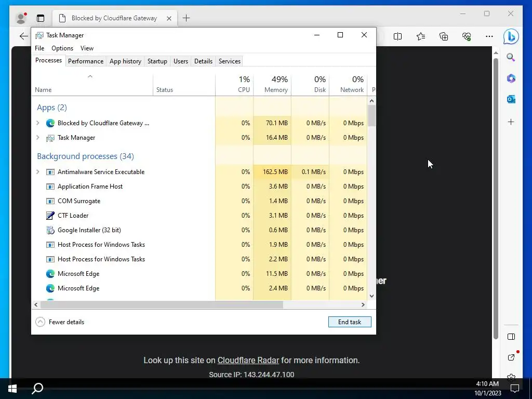Follow the Cloudflare Radar link

[x=248, y=360]
